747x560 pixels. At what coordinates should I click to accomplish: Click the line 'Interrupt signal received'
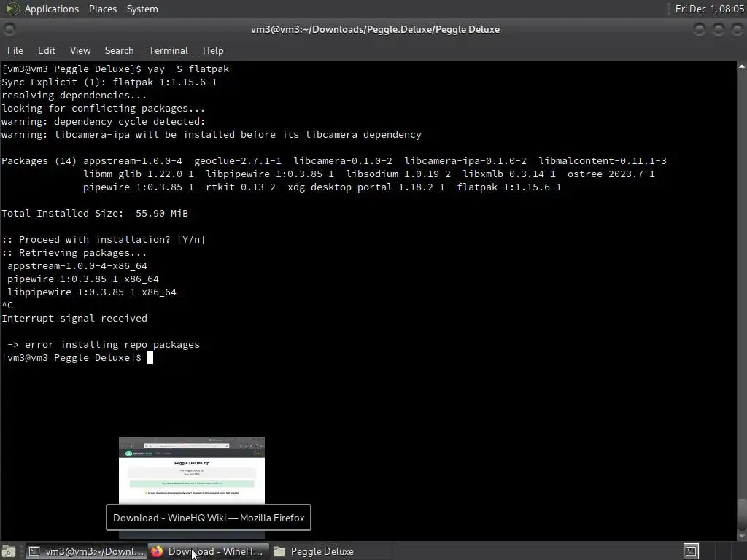point(74,318)
